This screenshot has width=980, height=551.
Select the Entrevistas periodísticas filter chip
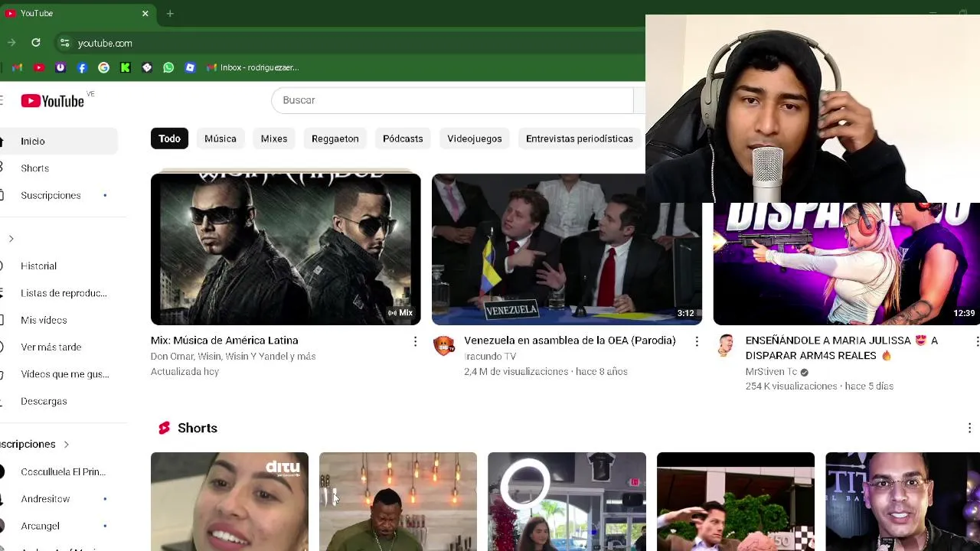[x=580, y=139]
